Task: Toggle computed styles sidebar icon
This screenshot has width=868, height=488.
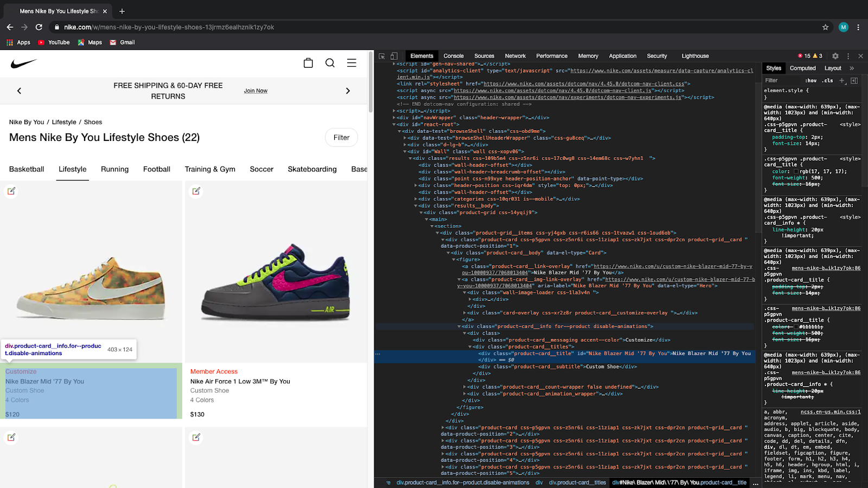Action: (854, 80)
